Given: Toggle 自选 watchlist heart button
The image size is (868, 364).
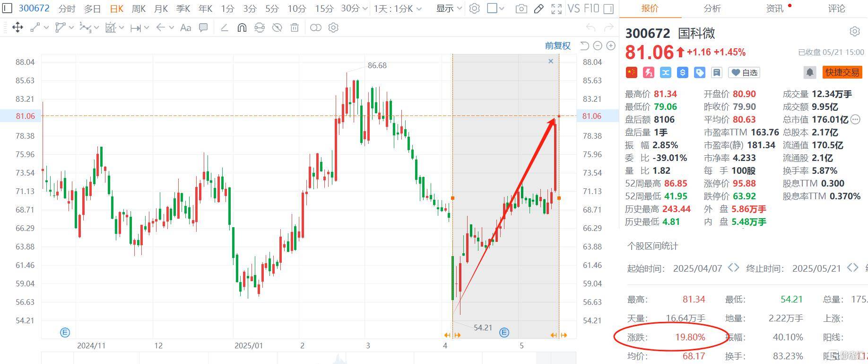Looking at the screenshot, I should click(x=744, y=72).
